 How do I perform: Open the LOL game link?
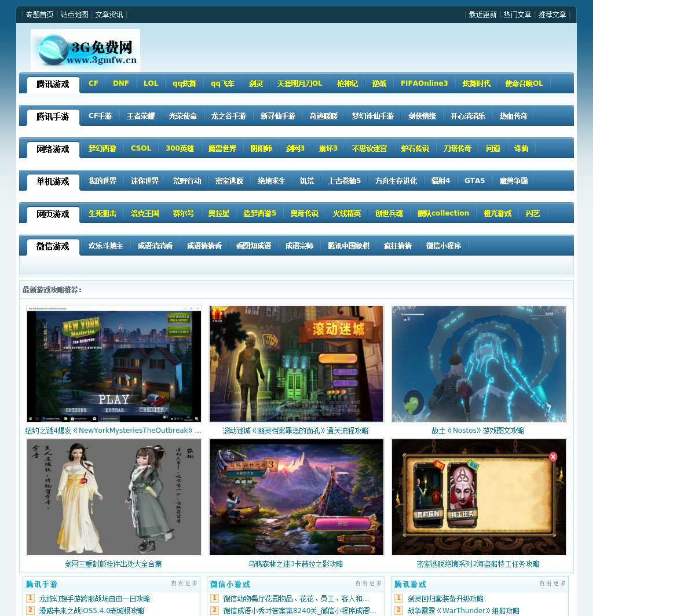[151, 83]
